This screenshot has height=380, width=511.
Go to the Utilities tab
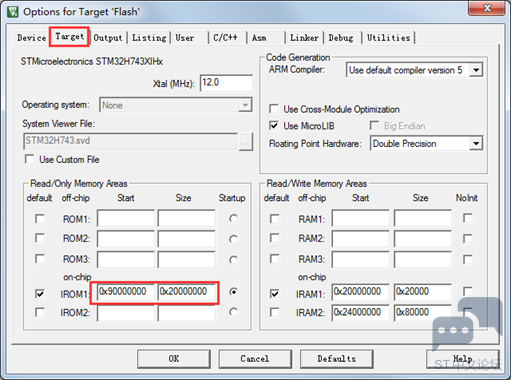tap(388, 38)
